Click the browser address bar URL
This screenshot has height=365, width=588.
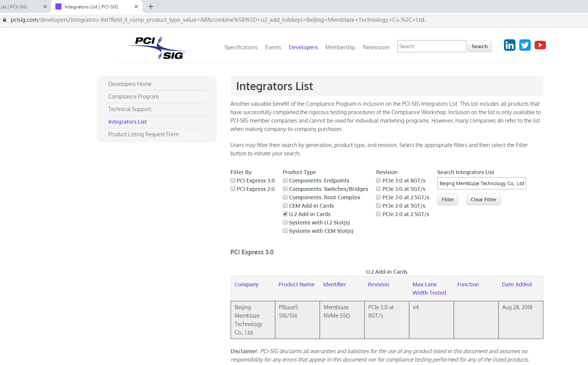[218, 20]
